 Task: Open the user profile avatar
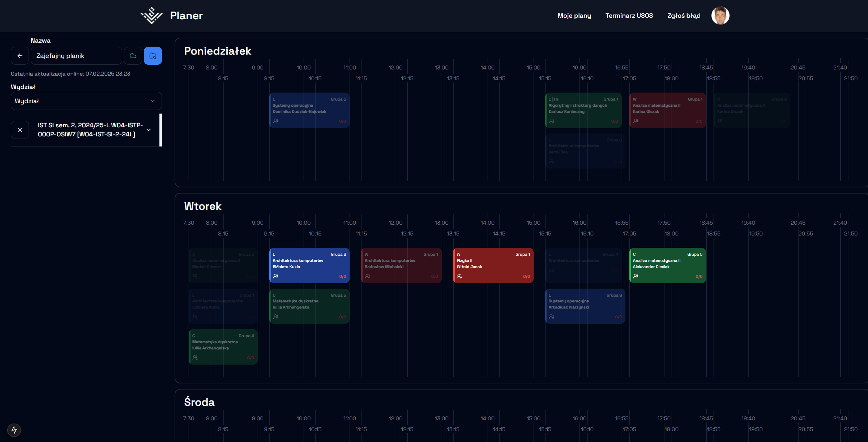[x=720, y=16]
